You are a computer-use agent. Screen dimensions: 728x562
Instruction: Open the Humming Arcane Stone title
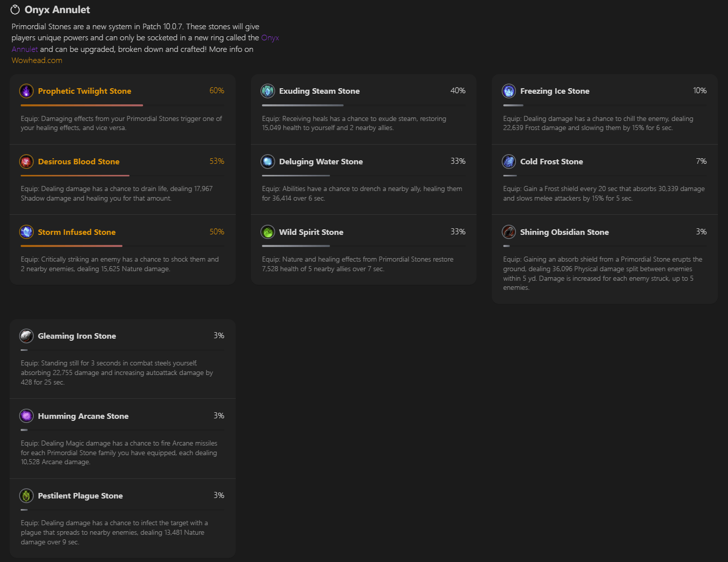83,416
